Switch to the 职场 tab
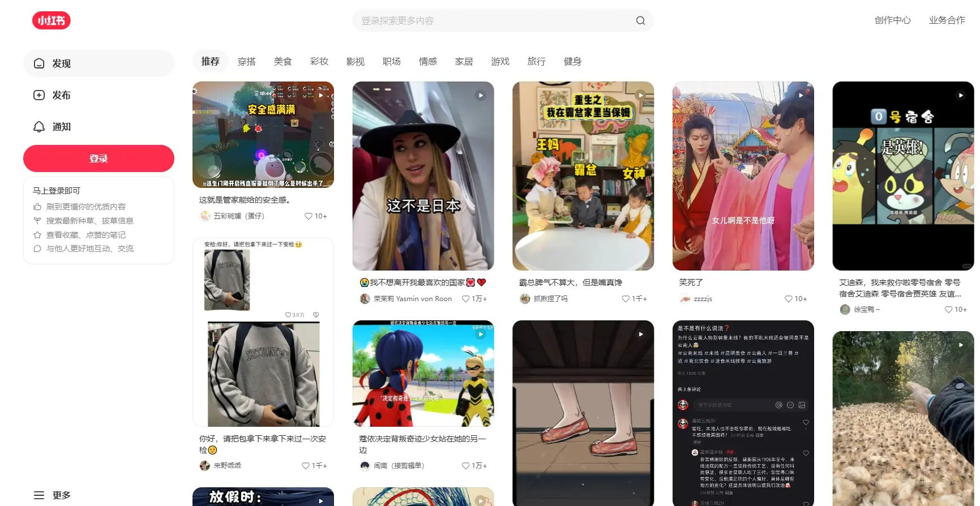This screenshot has width=980, height=506. tap(391, 61)
